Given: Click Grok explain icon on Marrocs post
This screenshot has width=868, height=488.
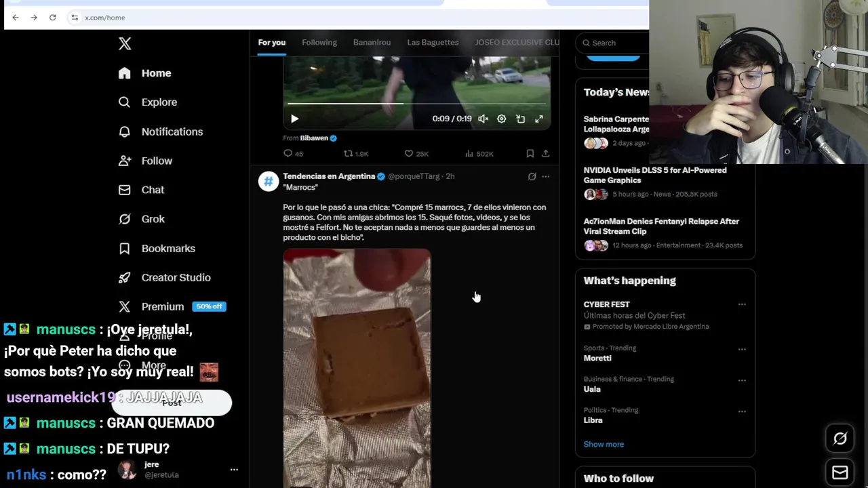Looking at the screenshot, I should (x=532, y=177).
